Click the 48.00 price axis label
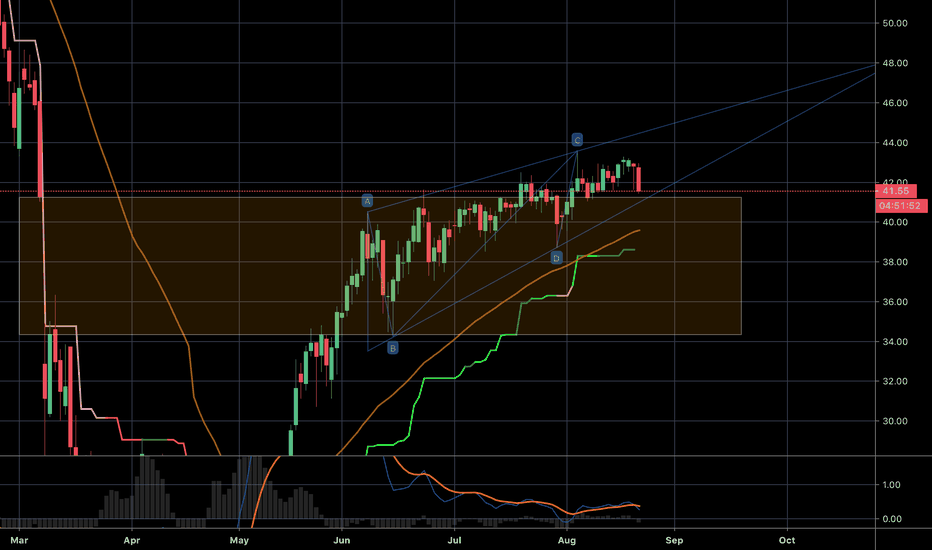The width and height of the screenshot is (932, 550). 895,63
